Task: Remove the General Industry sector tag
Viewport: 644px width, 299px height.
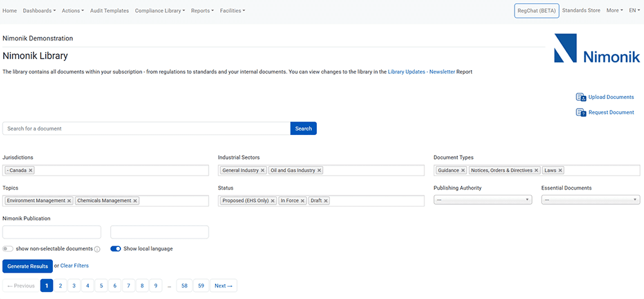Action: coord(263,170)
